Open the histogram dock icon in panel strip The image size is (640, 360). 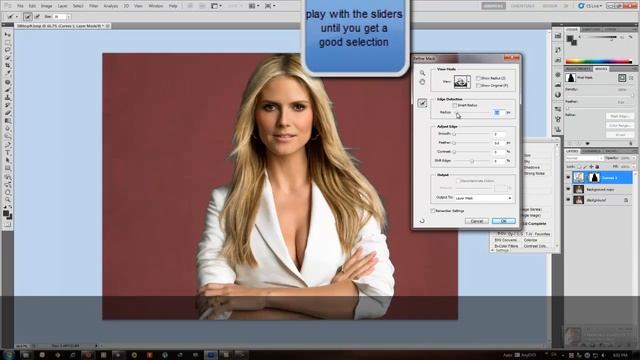coord(558,85)
